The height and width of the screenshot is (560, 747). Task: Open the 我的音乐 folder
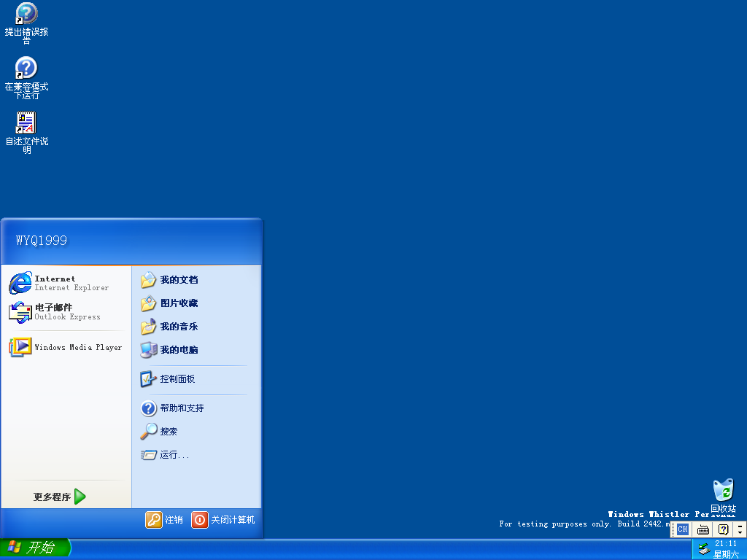[x=196, y=327]
